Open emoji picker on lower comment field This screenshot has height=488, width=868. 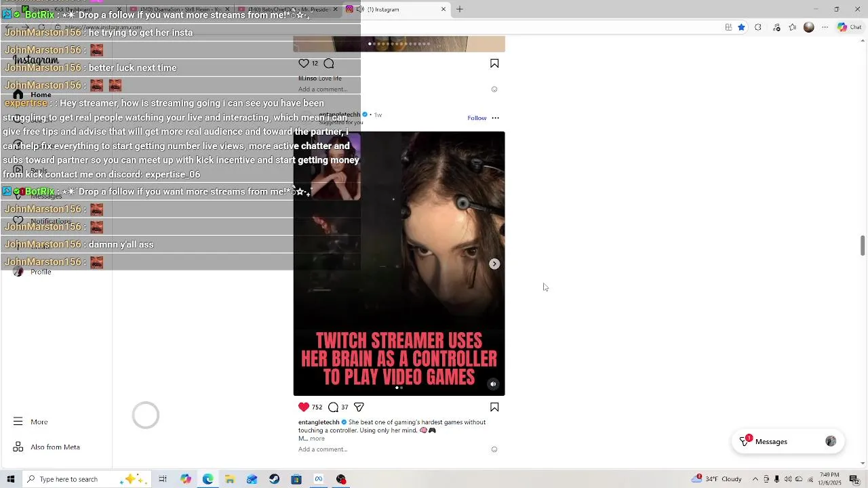pos(494,449)
